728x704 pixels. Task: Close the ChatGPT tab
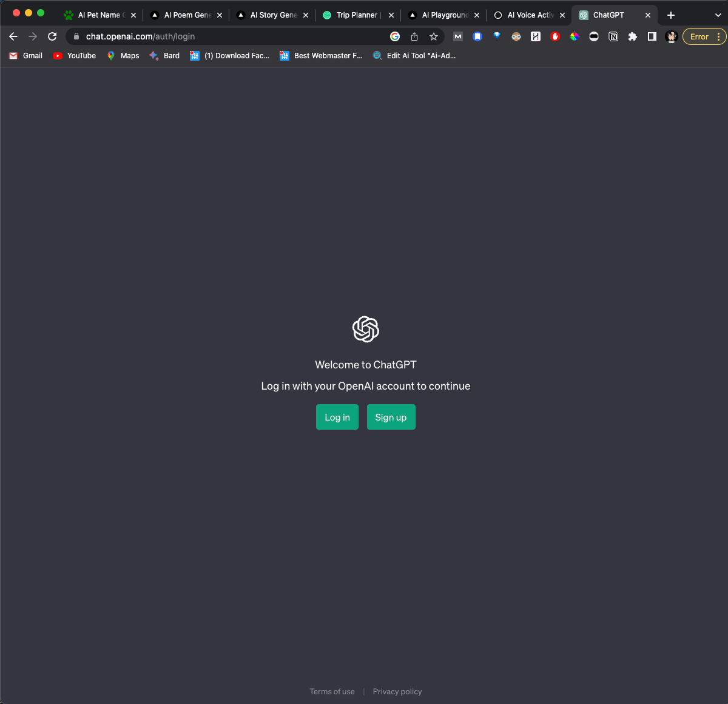point(648,15)
